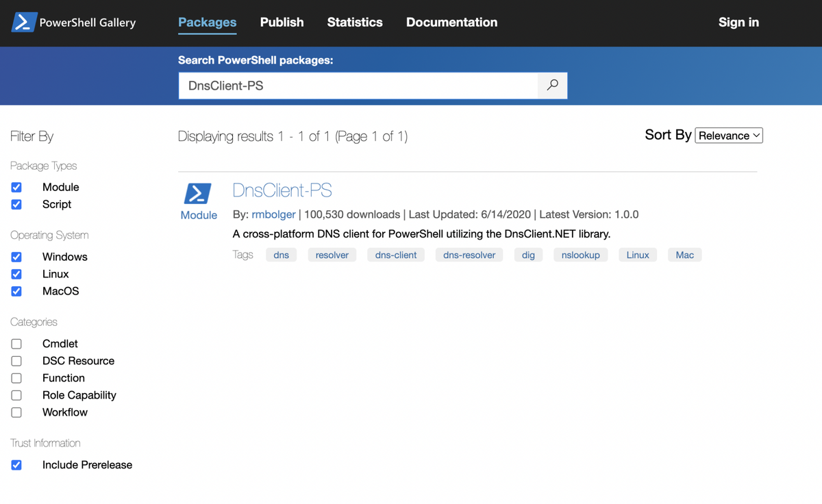
Task: Uncheck Include Prerelease option
Action: point(16,465)
